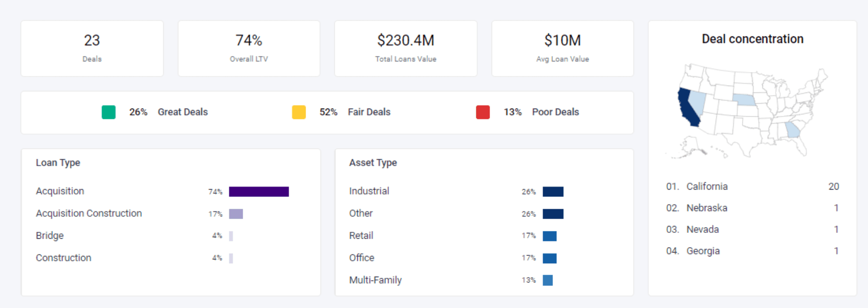Select Nevada on the US map
Viewport: 868px width, 308px height.
click(x=698, y=101)
